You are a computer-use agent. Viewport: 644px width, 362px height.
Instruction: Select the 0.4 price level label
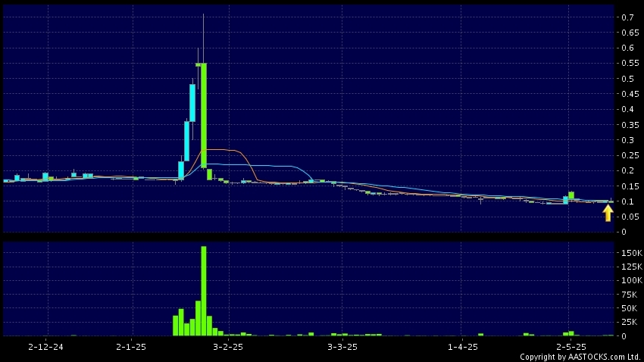(x=627, y=109)
